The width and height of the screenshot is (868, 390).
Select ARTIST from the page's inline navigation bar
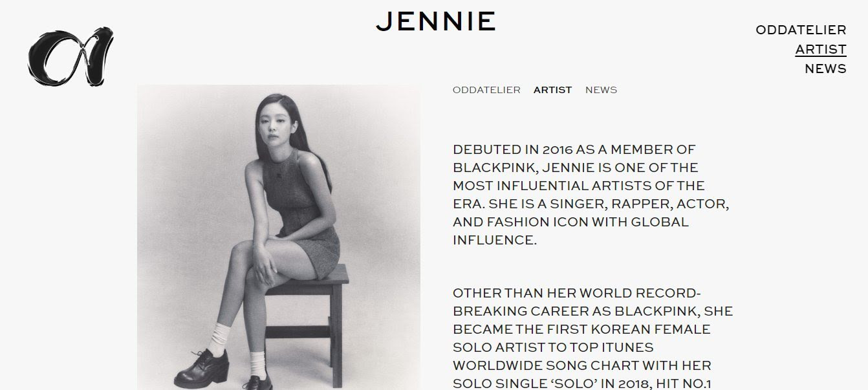point(552,90)
